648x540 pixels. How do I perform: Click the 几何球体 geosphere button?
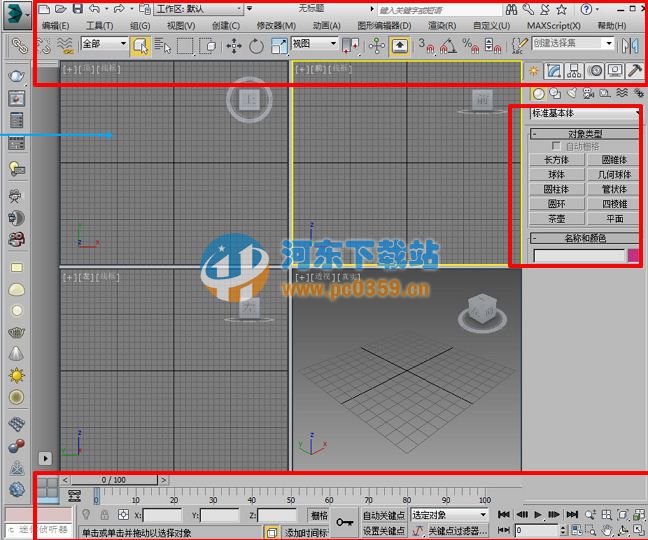click(614, 174)
